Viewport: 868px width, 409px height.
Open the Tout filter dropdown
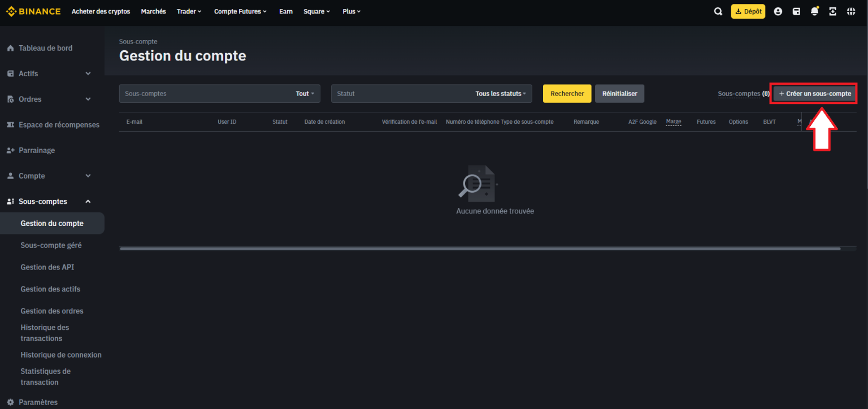click(304, 93)
